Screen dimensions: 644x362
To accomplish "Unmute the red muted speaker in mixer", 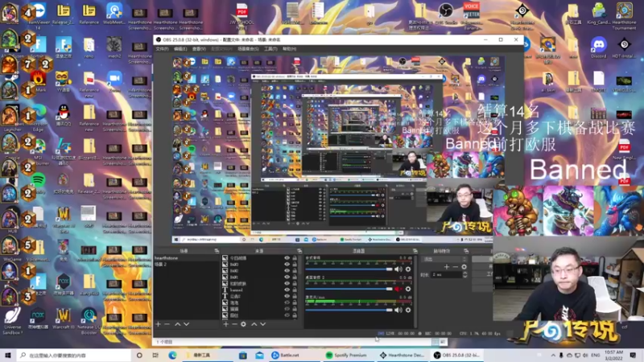I will 398,289.
